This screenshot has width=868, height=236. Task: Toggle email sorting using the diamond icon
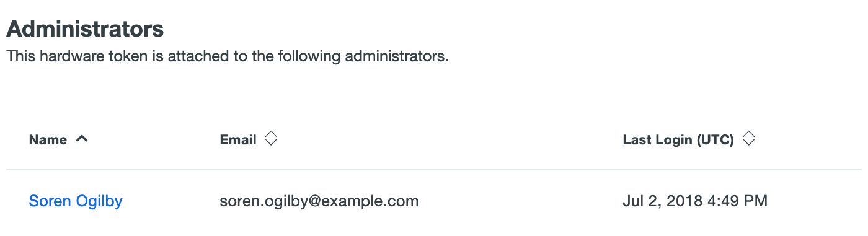tap(270, 139)
